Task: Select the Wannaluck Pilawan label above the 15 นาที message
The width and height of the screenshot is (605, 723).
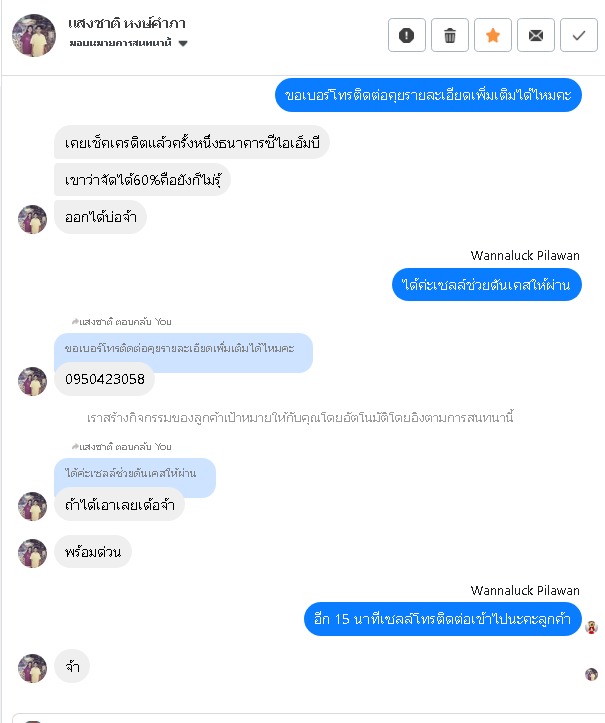Action: 525,591
